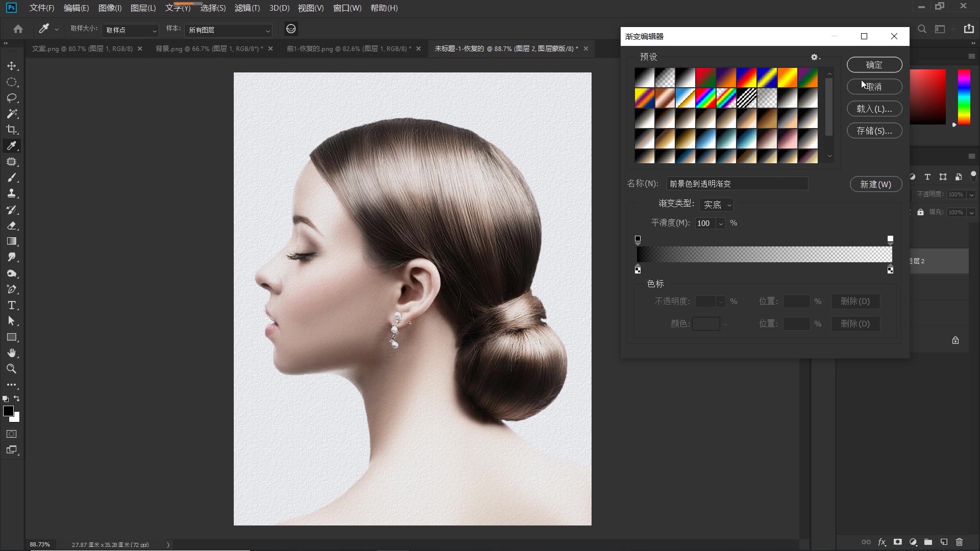This screenshot has width=980, height=551.
Task: Toggle Quick Mask mode
Action: coord(12,434)
